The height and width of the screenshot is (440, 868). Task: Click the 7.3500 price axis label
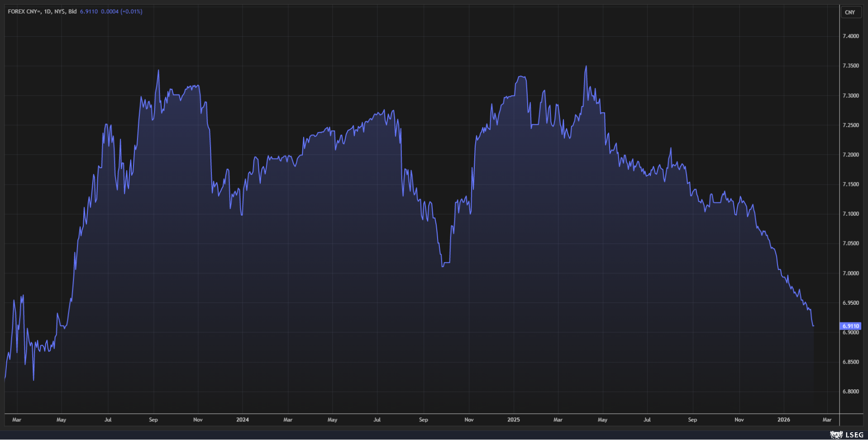[850, 66]
